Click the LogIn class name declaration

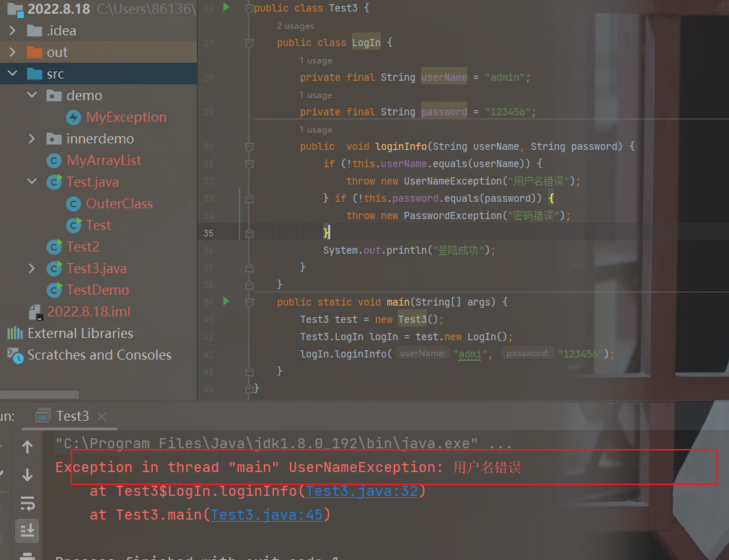click(x=366, y=43)
